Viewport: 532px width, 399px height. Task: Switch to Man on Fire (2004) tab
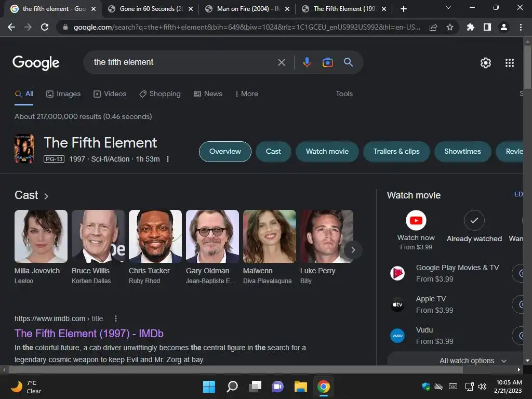point(248,9)
